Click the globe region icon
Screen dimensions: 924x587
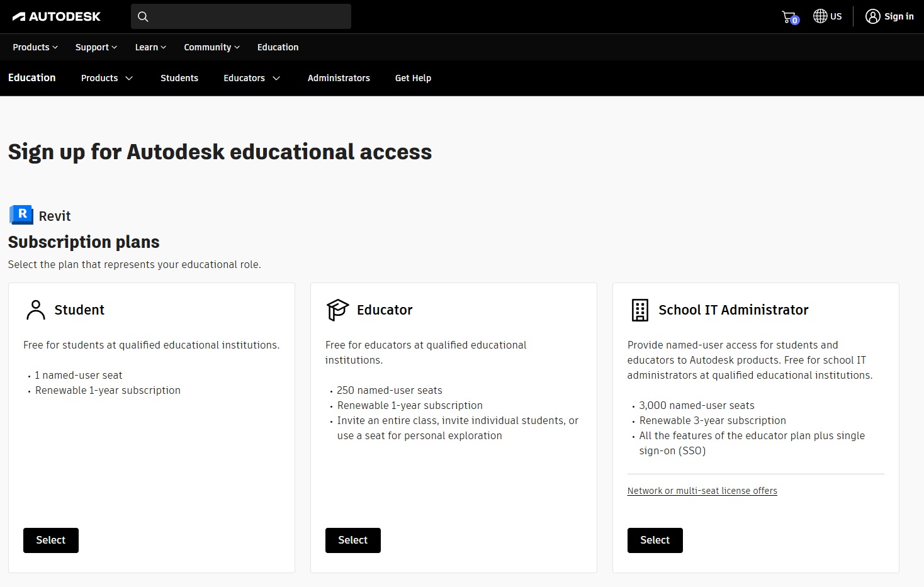(820, 16)
